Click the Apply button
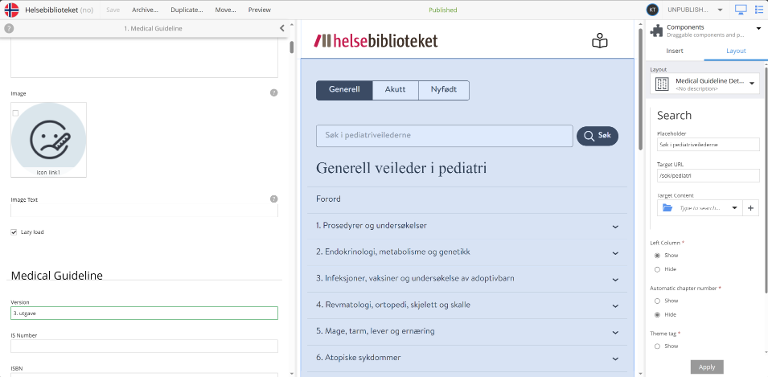768x377 pixels. (707, 367)
